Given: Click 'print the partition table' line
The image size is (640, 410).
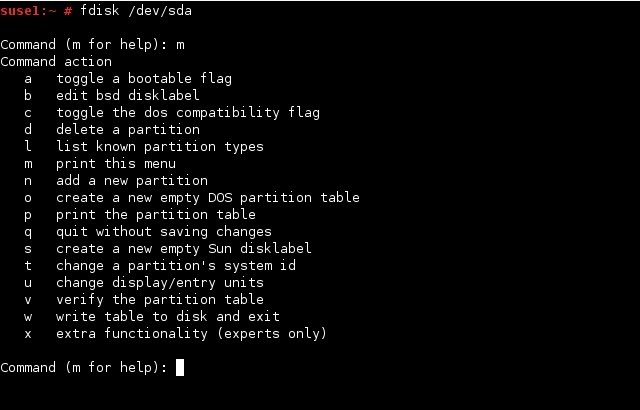Looking at the screenshot, I should tap(156, 215).
